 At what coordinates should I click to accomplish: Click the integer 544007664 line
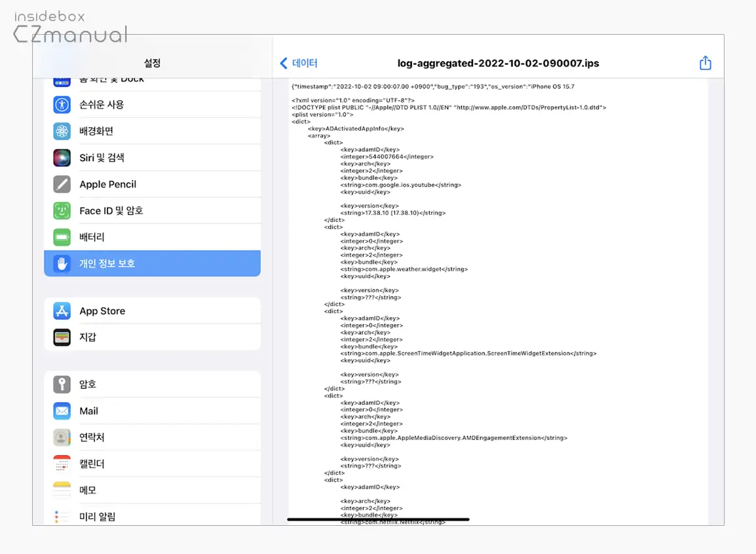[x=387, y=157]
